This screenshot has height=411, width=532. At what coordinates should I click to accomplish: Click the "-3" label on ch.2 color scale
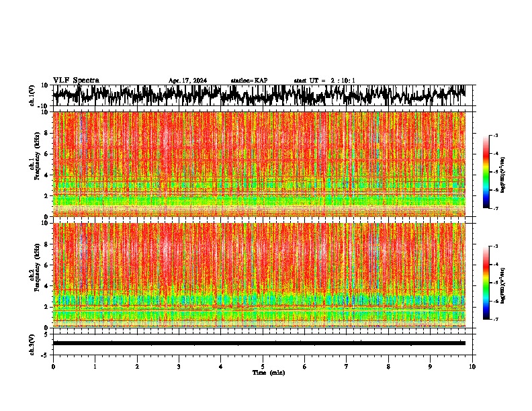[x=496, y=246]
